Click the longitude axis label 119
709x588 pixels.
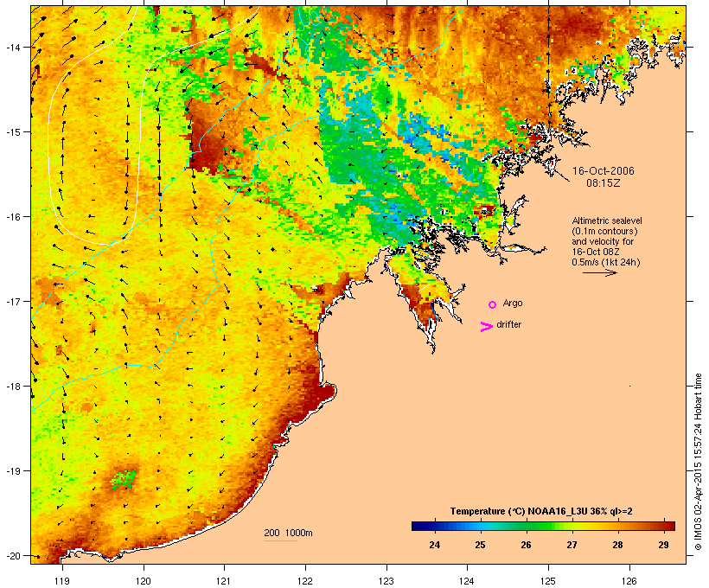pos(62,581)
